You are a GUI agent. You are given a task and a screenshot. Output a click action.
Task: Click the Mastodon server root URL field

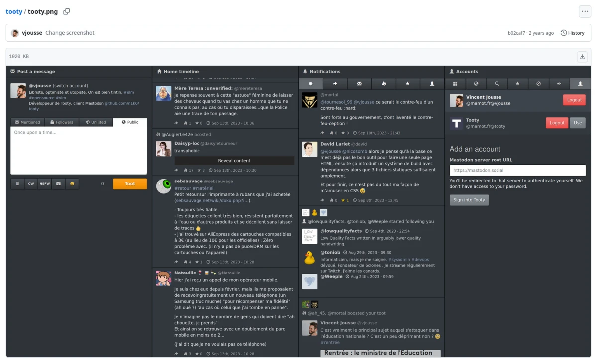tap(517, 170)
